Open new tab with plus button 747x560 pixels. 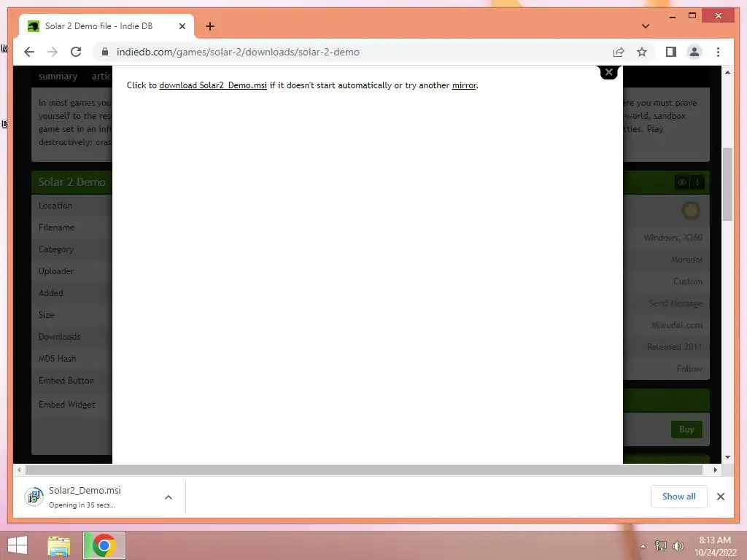[210, 26]
